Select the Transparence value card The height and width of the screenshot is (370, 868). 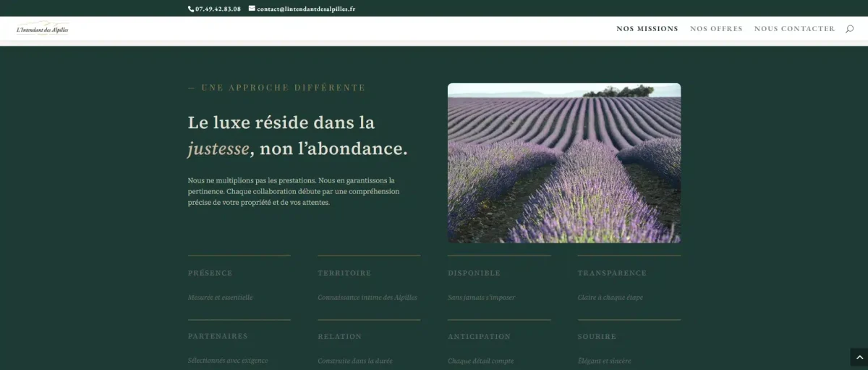(x=629, y=279)
